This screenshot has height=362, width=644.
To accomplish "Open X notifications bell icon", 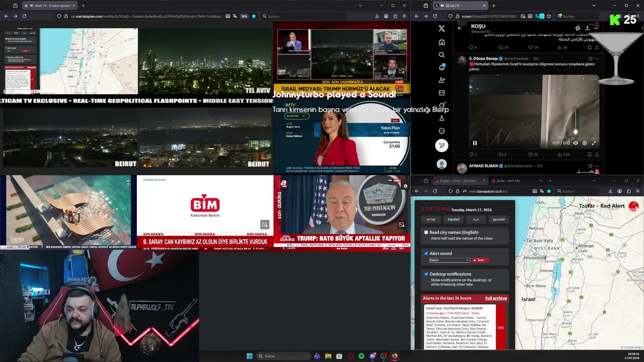I will (441, 67).
